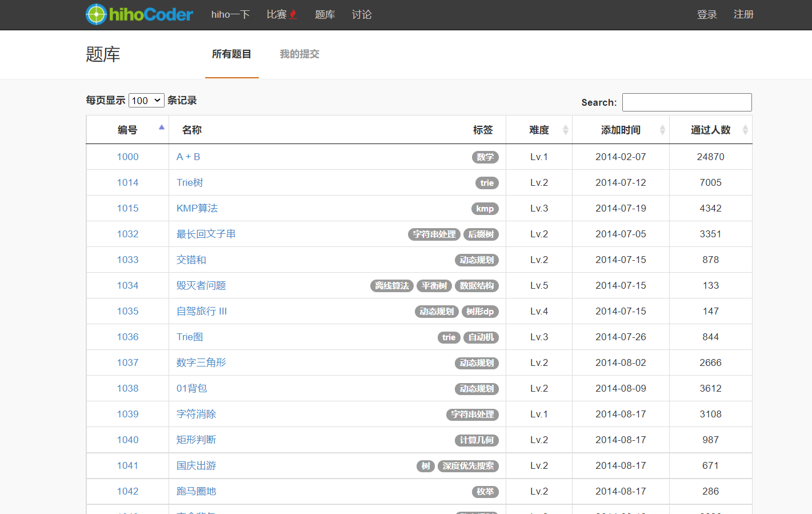Sort by 编号 using its arrow icon
The width and height of the screenshot is (812, 514).
[x=162, y=127]
